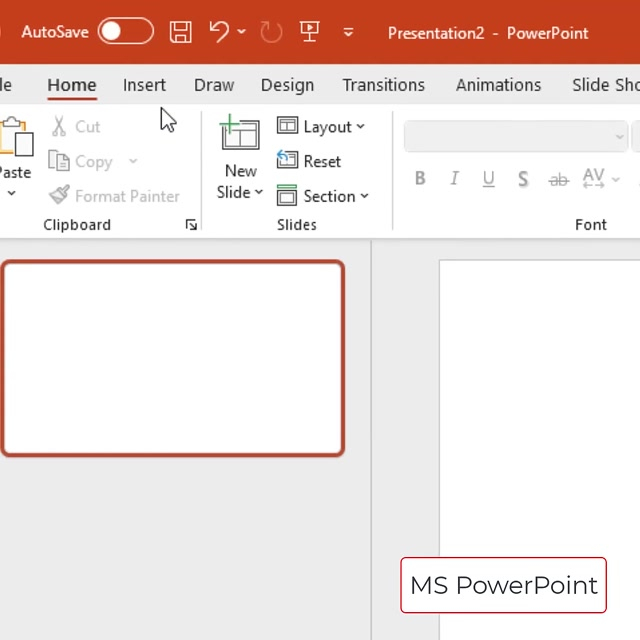
Task: Click the Start From Beginning presentation icon
Action: tap(310, 32)
